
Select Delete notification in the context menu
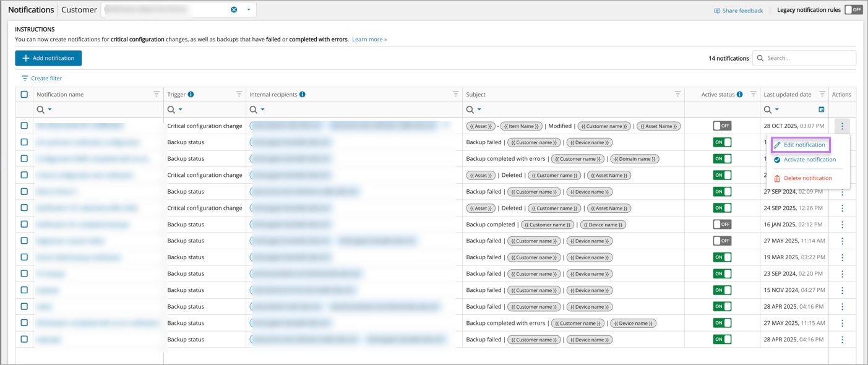tap(807, 178)
